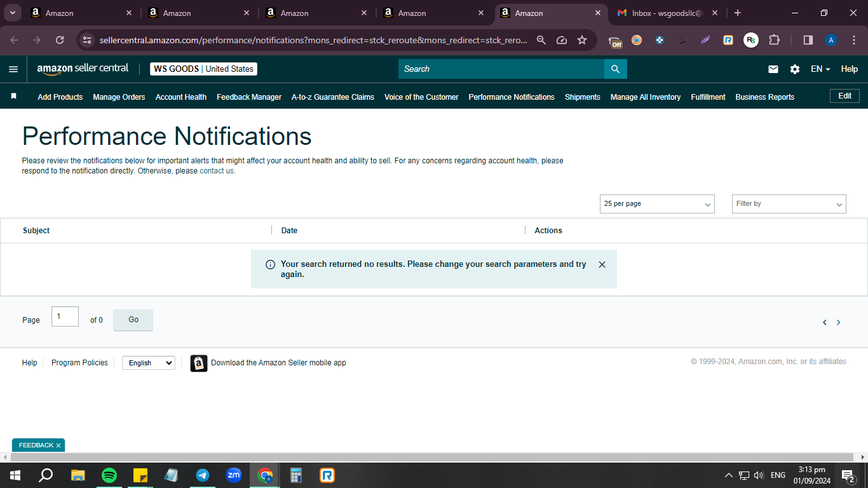
Task: Click the Edit navigation button
Action: pyautogui.click(x=845, y=96)
